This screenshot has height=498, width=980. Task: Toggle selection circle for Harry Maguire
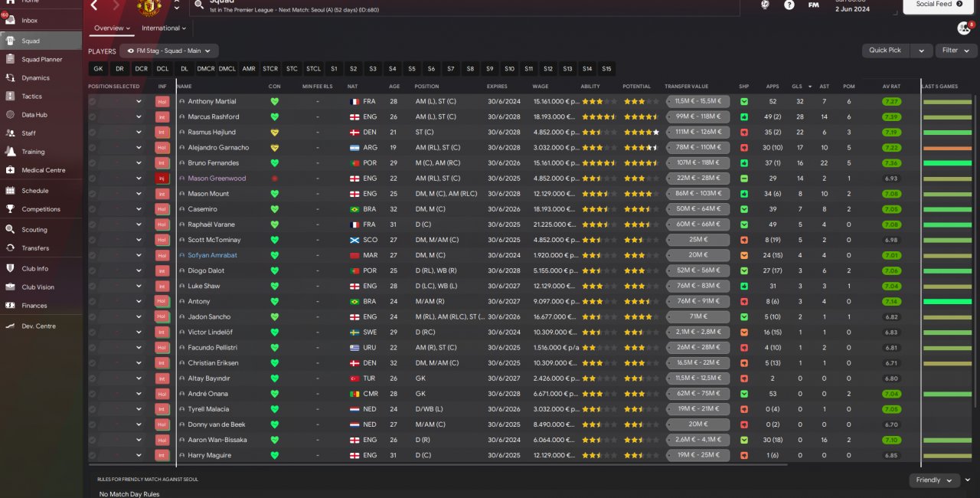[x=93, y=455]
